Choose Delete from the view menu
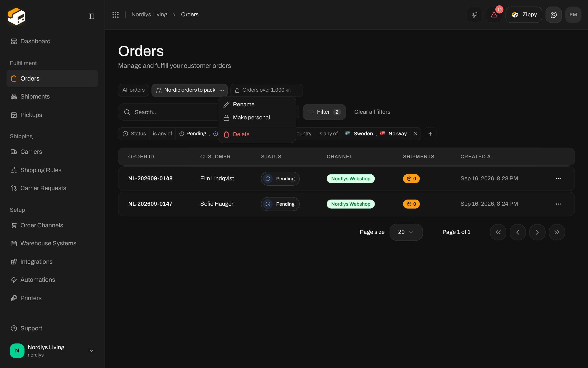Screen dimensions: 588x368 point(257,134)
